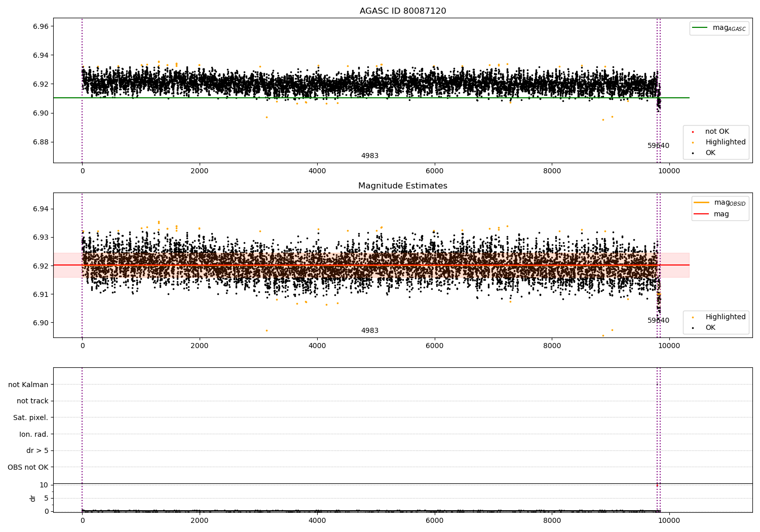The height and width of the screenshot is (532, 760).
Task: Click OK marker in Magnitude Estimates legend
Action: [x=693, y=328]
